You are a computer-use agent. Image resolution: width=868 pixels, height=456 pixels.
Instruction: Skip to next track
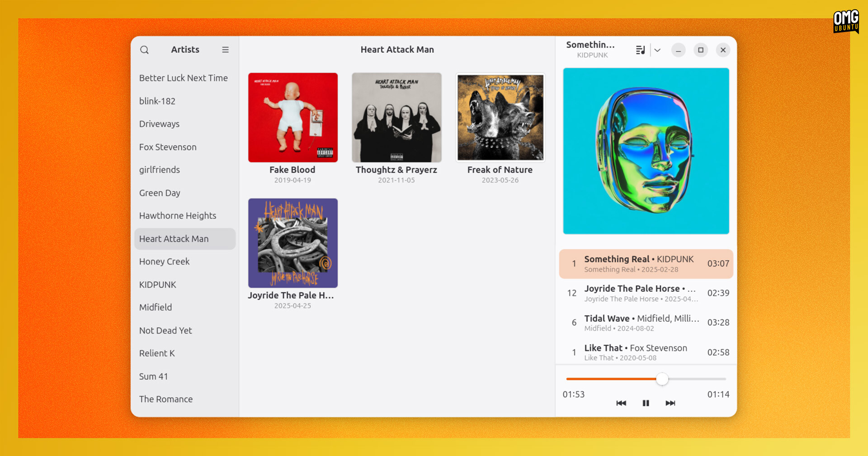pyautogui.click(x=670, y=403)
